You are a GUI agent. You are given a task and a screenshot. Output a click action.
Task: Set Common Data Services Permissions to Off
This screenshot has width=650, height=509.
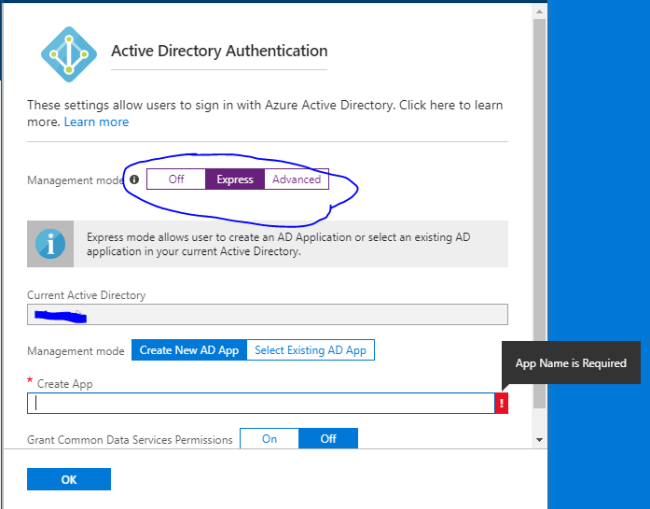pos(328,439)
